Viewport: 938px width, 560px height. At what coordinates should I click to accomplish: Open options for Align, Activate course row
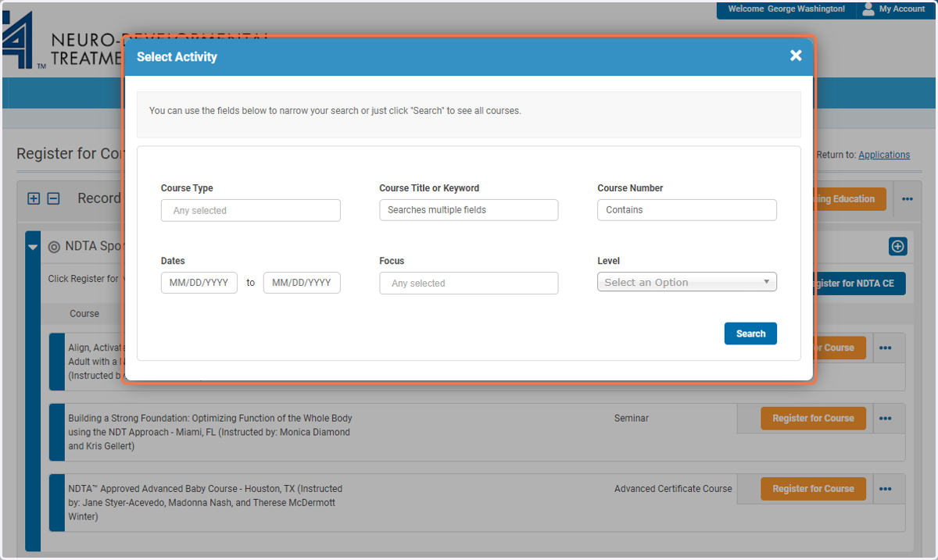click(885, 348)
